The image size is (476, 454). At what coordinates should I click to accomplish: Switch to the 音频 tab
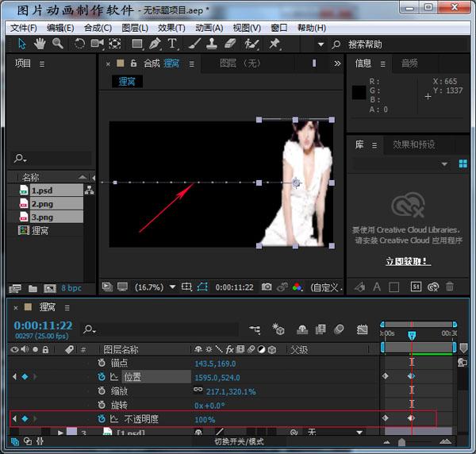tap(409, 63)
